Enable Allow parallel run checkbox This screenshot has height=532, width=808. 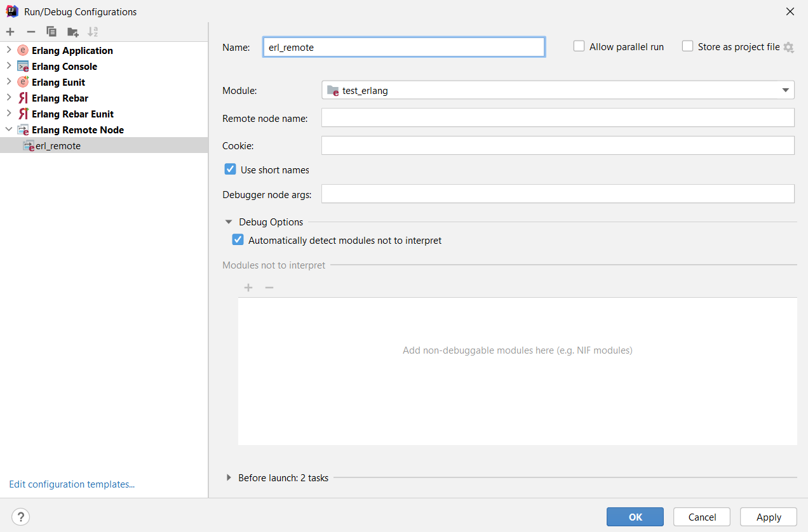coord(579,46)
